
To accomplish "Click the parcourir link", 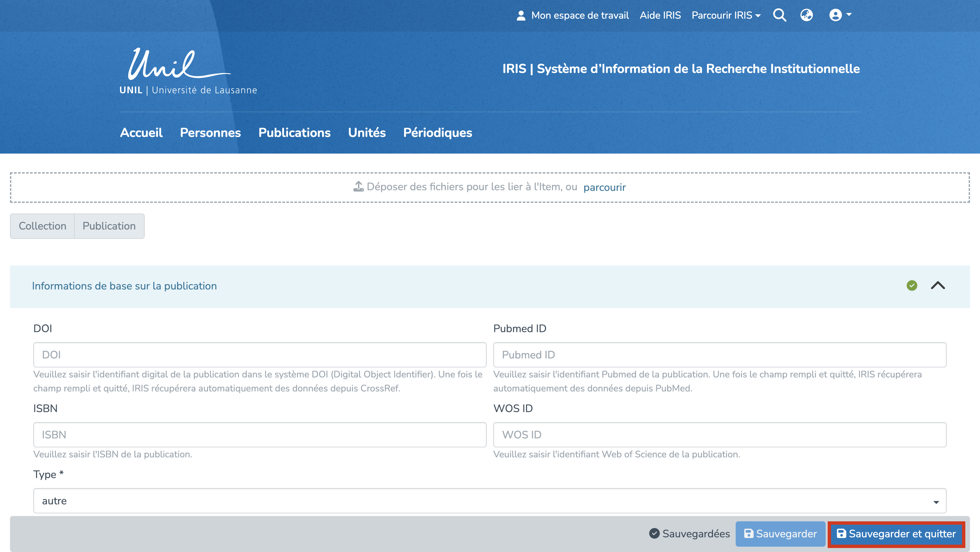I will pyautogui.click(x=604, y=187).
